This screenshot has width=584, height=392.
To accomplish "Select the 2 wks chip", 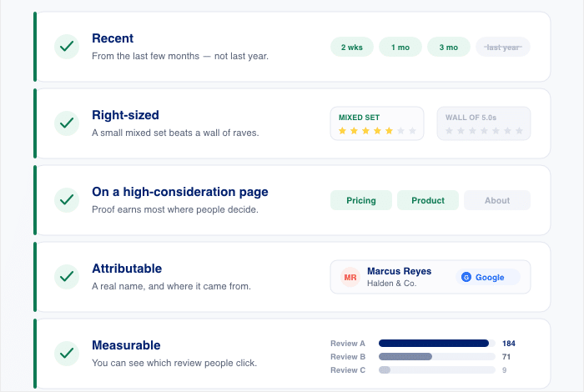I will 352,47.
